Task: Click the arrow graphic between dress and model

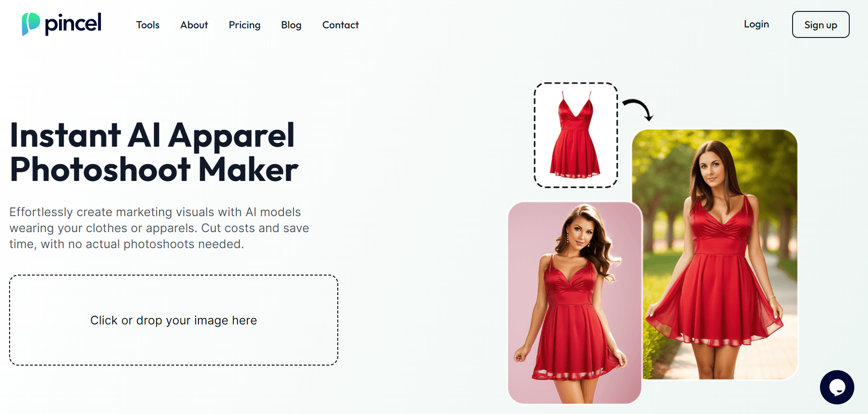Action: pos(638,106)
